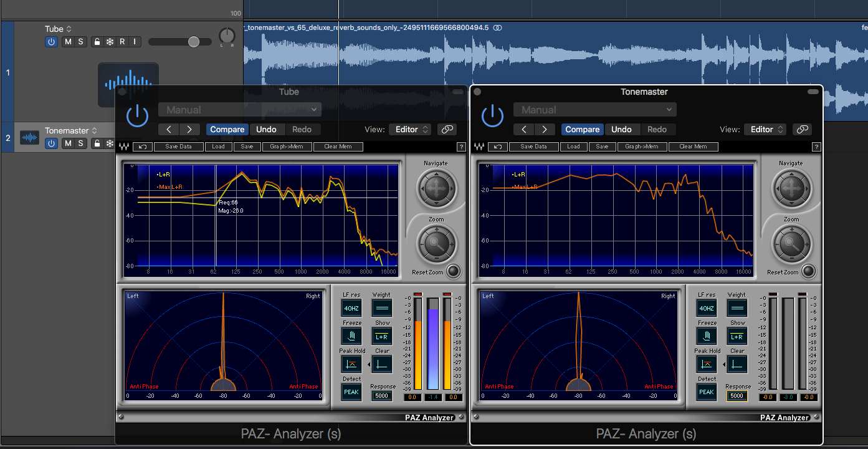
Task: Click the link icon in Tonemaster window
Action: tap(802, 129)
